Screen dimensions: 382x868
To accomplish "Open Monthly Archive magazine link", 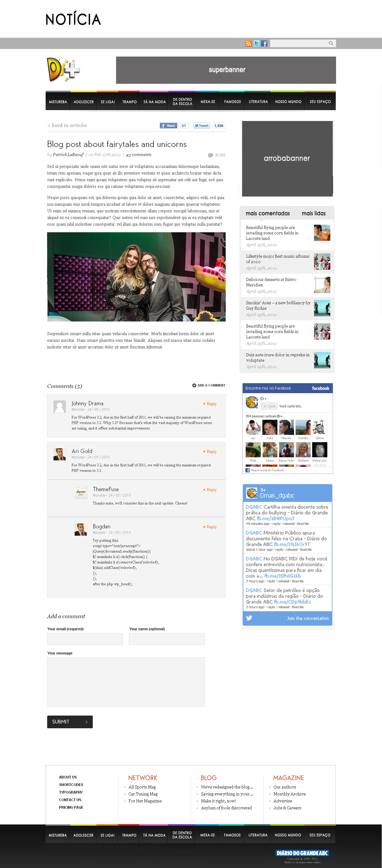I will [x=290, y=794].
